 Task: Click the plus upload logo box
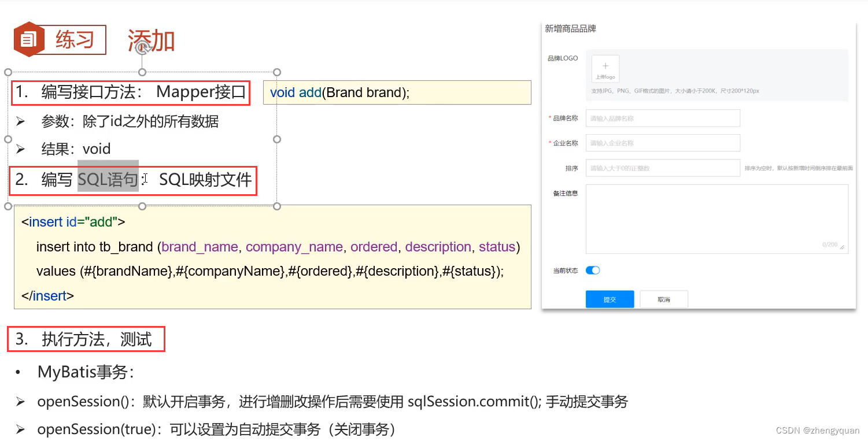click(x=605, y=70)
